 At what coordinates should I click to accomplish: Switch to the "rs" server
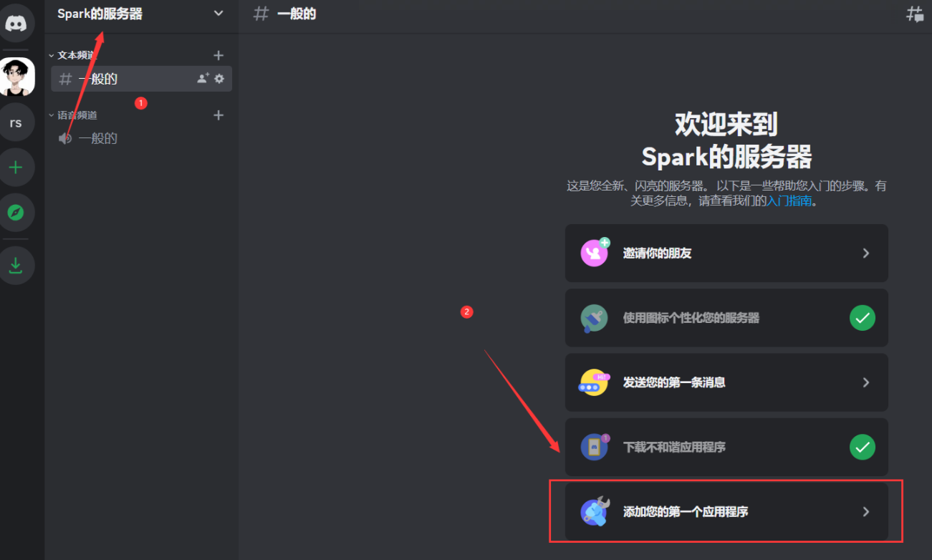(x=16, y=122)
